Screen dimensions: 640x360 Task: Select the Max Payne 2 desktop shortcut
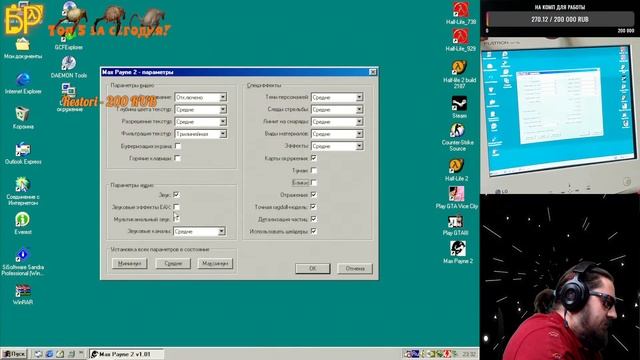coord(458,252)
